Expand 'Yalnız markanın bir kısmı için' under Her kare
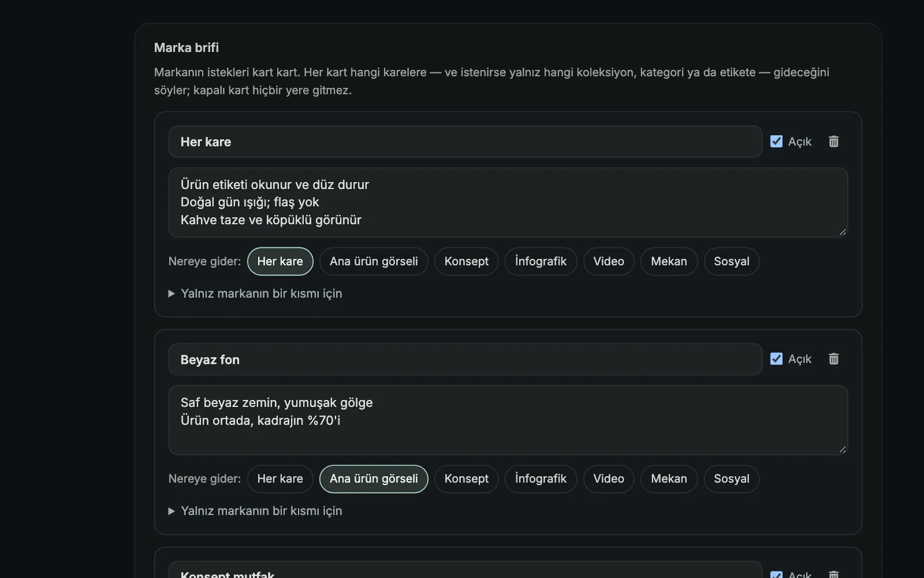Viewport: 924px width, 578px height. pyautogui.click(x=255, y=294)
